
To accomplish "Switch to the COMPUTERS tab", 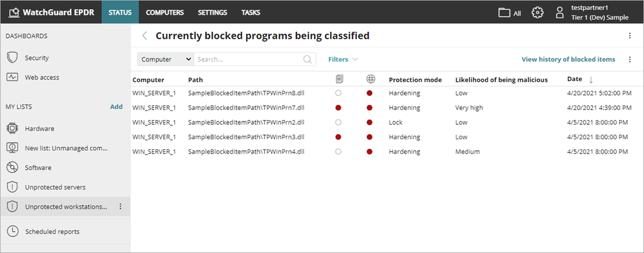I will pos(164,12).
